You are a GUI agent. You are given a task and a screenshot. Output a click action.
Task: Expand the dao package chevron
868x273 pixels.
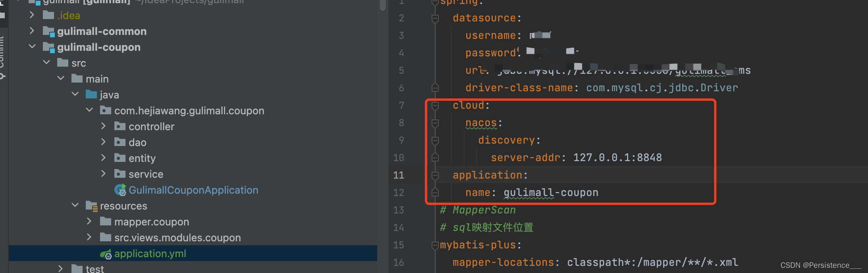[104, 142]
